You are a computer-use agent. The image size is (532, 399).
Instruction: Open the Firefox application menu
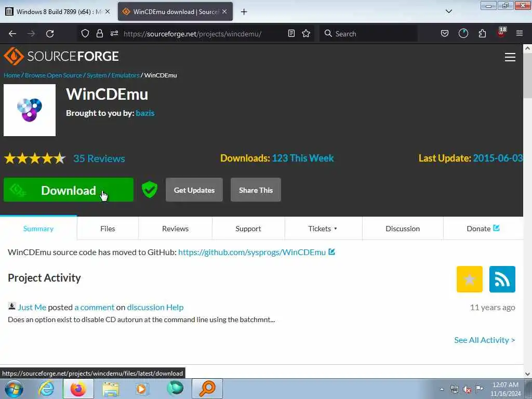520,33
